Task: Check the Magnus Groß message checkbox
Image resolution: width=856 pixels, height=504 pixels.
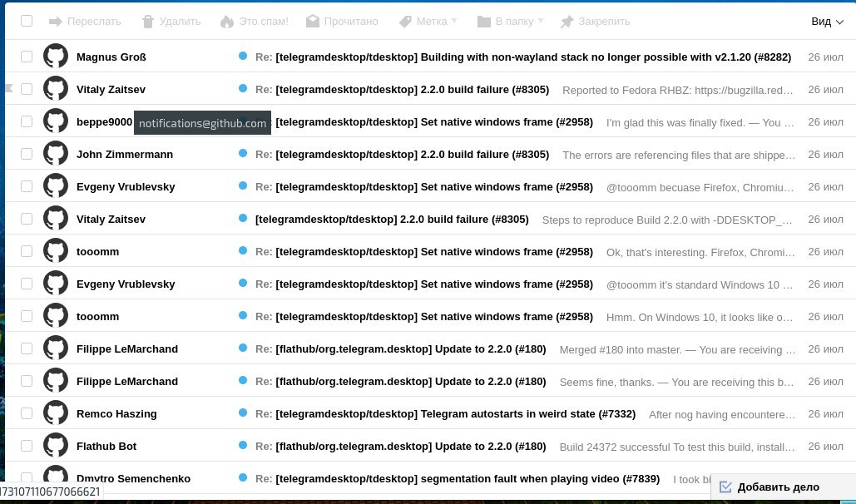Action: point(27,57)
